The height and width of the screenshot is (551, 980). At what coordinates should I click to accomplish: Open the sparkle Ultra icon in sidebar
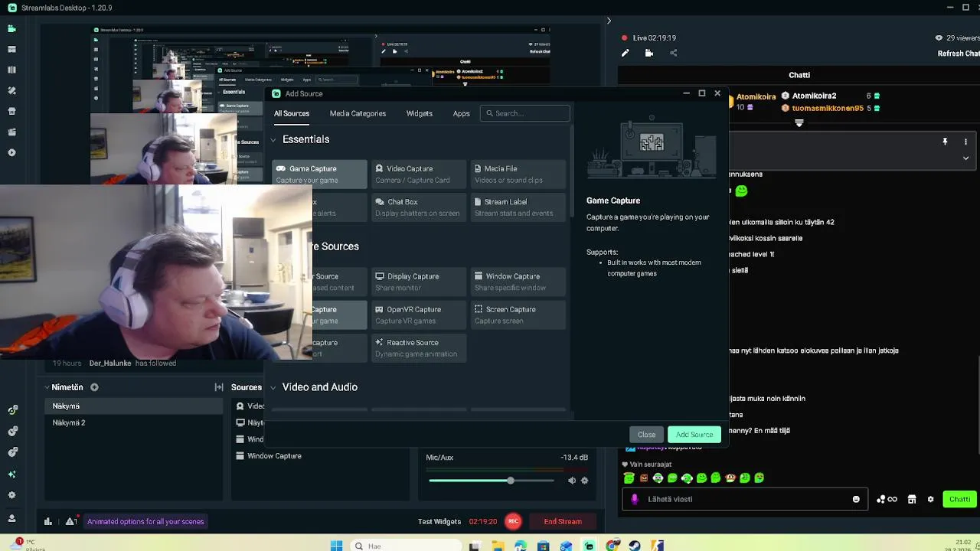click(x=11, y=474)
